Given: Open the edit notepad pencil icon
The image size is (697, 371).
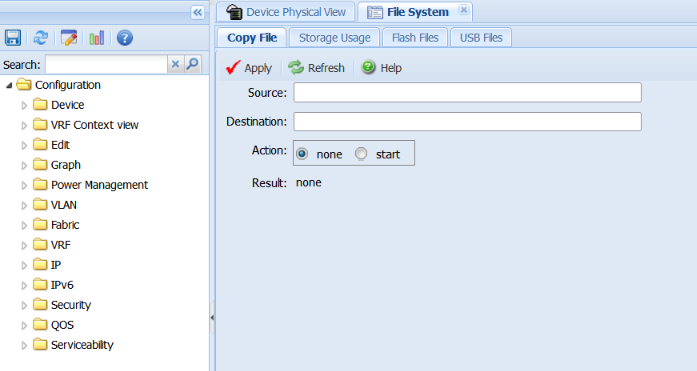Looking at the screenshot, I should pos(69,38).
